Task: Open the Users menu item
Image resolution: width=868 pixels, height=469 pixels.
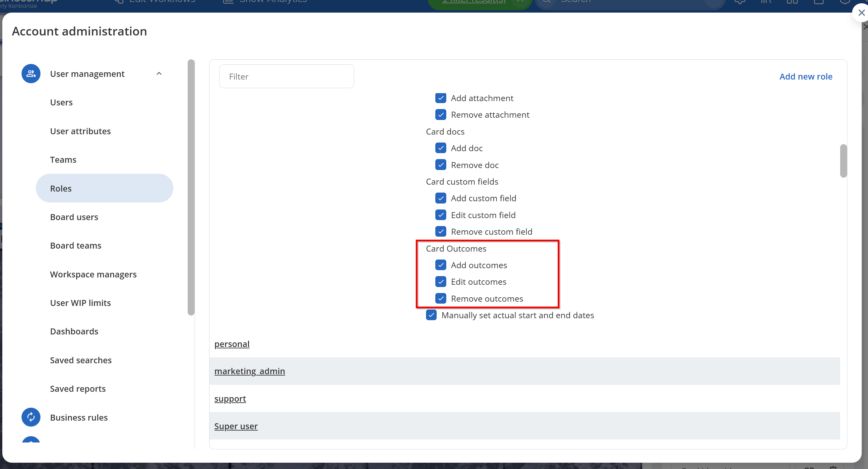Action: click(x=61, y=102)
